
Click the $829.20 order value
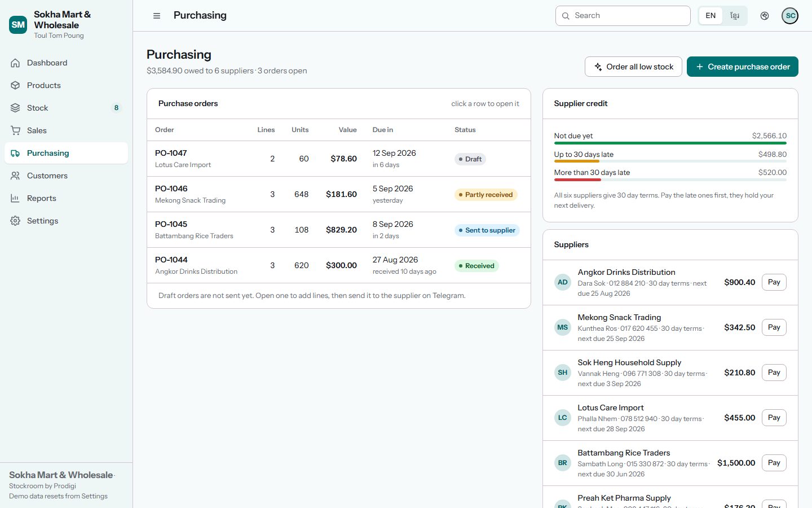coord(341,230)
